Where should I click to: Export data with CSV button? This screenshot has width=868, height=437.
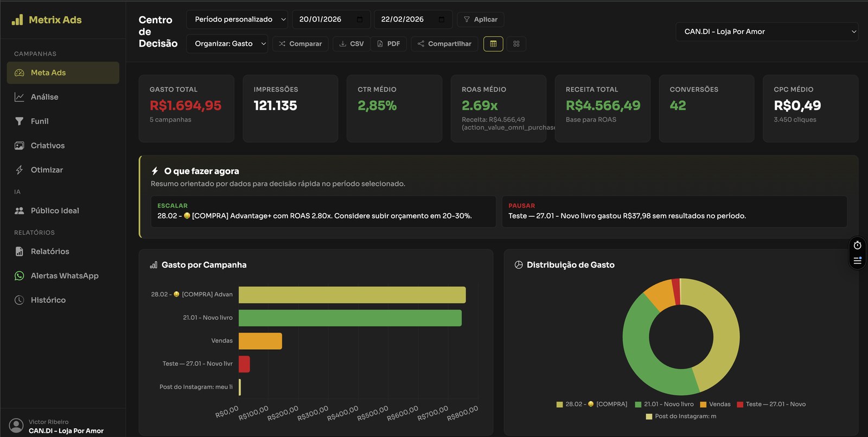pos(352,44)
